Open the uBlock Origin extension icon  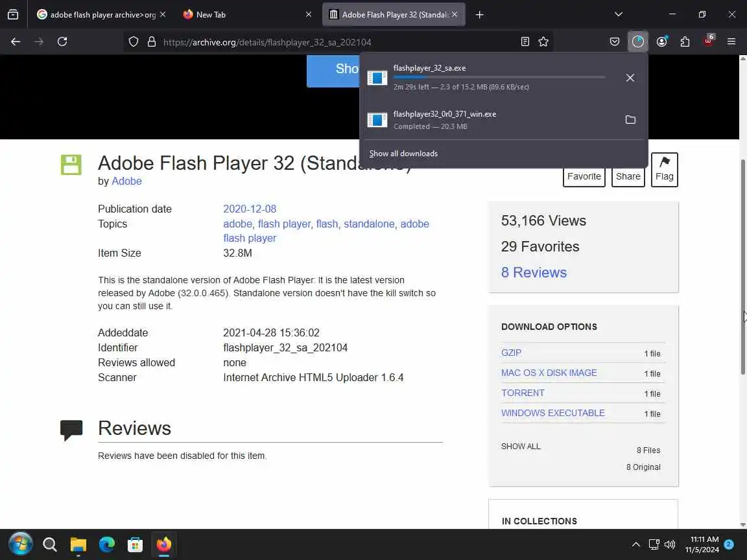[x=708, y=41]
